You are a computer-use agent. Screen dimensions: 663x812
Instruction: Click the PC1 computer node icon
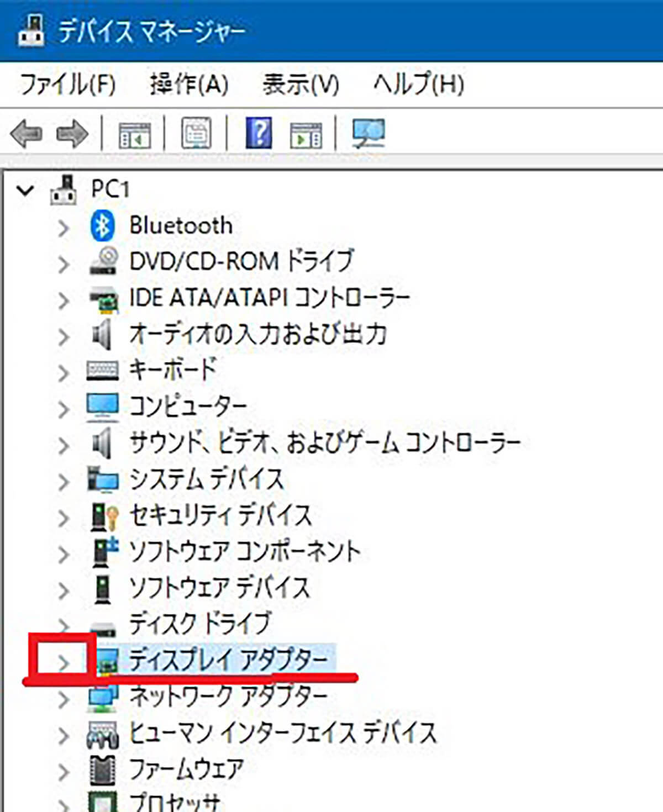coord(64,189)
